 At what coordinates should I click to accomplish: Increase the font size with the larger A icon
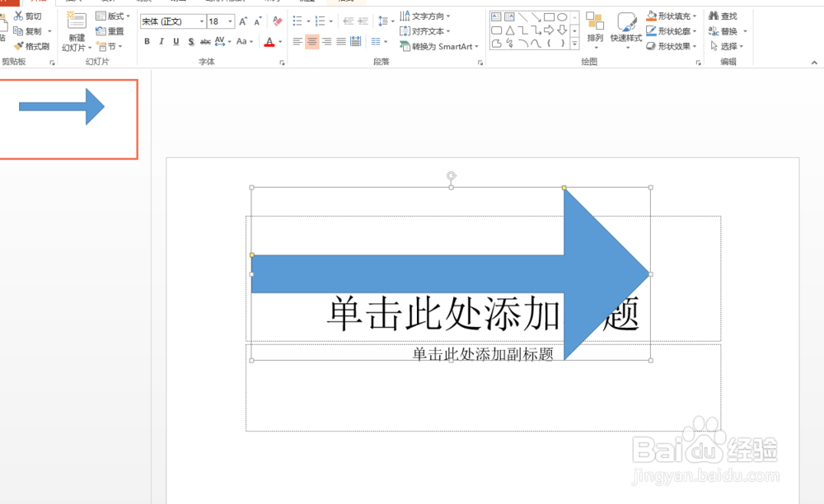click(x=243, y=21)
